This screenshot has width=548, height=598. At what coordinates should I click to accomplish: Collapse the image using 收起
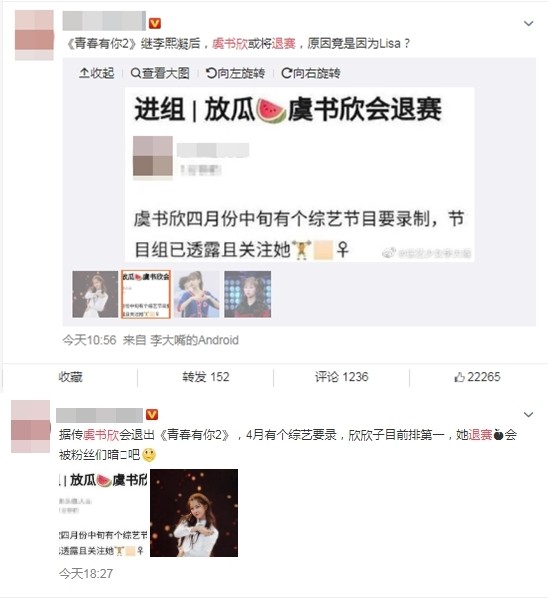[x=96, y=73]
